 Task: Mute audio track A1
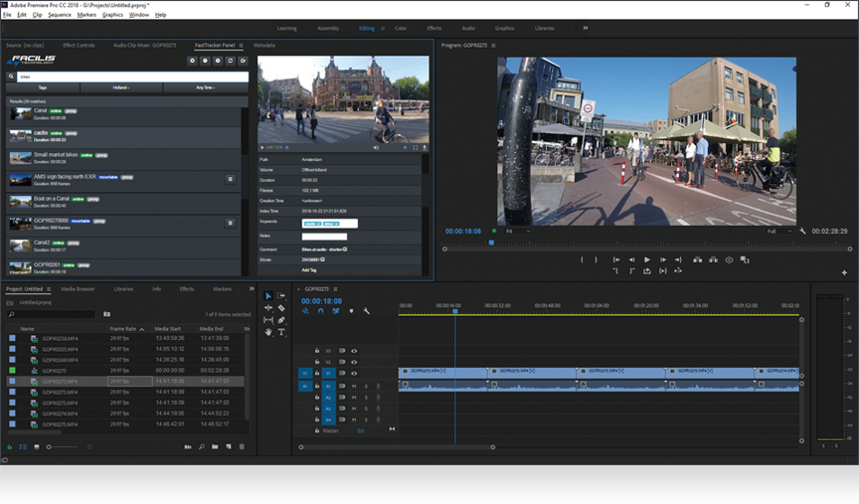click(354, 387)
